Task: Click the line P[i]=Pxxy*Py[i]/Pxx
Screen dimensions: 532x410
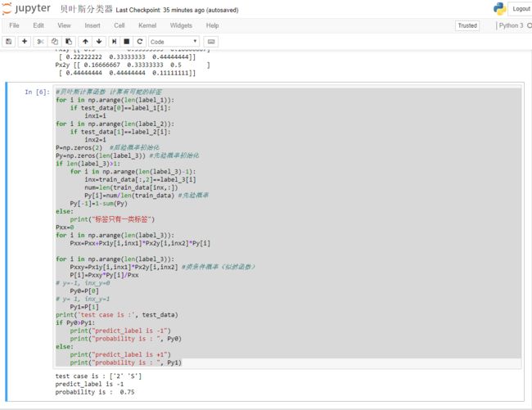Action: pyautogui.click(x=104, y=275)
